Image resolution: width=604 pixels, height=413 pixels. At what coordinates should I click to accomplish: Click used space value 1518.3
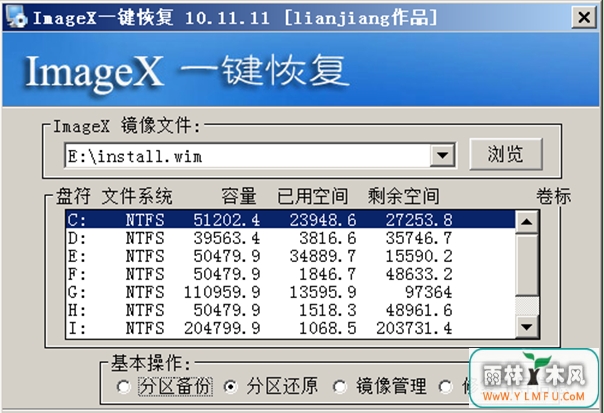328,311
